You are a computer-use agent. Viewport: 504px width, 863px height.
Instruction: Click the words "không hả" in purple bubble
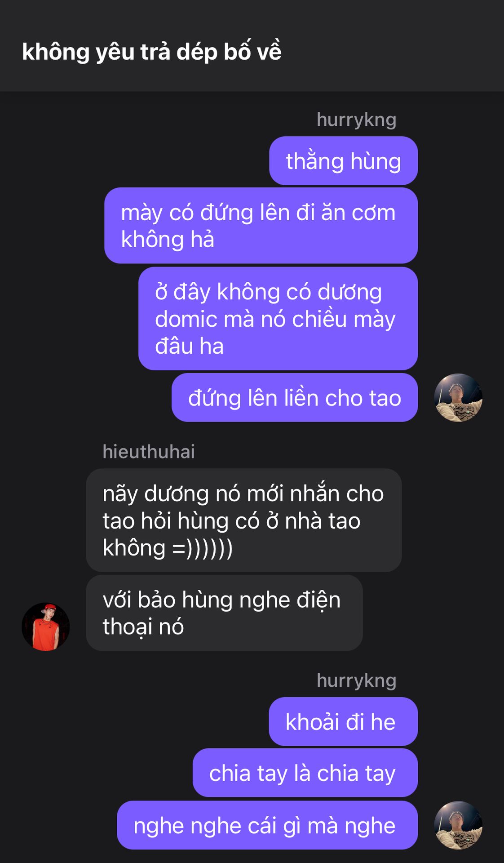pos(168,240)
